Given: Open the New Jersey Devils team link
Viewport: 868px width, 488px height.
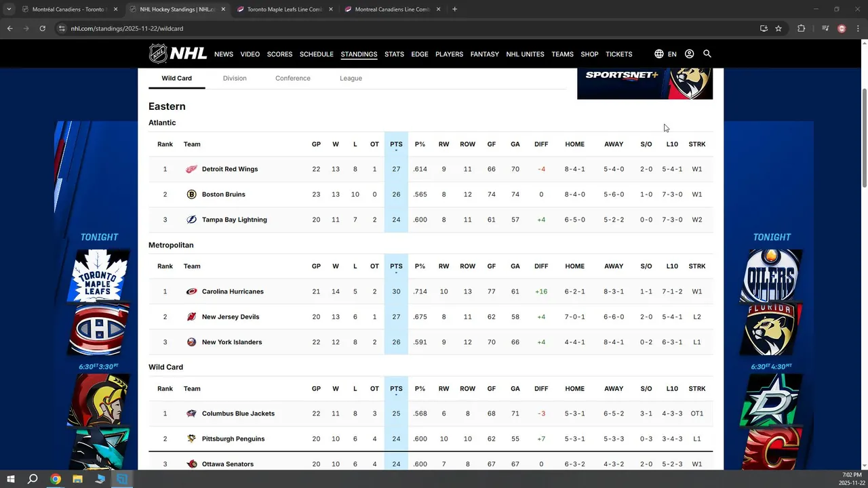Looking at the screenshot, I should [x=231, y=317].
